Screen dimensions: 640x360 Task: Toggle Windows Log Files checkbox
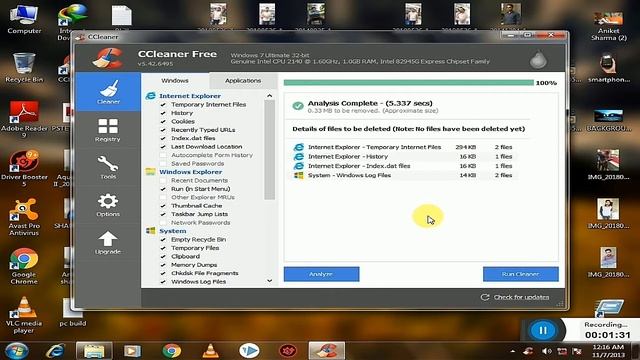[163, 282]
